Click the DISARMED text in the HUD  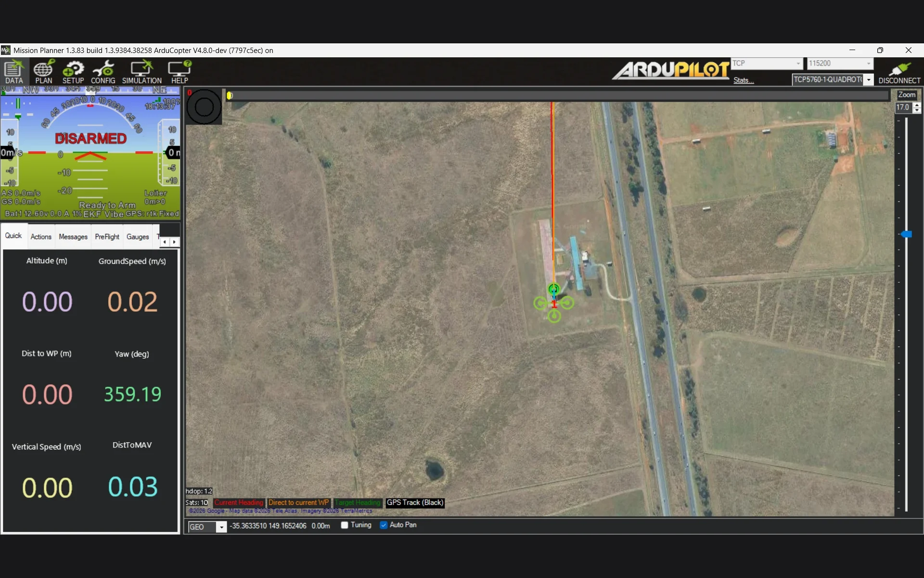point(90,139)
